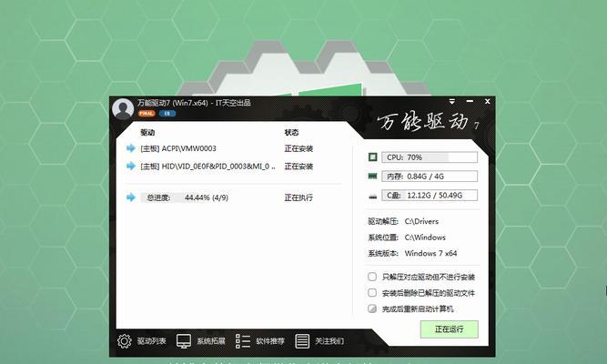Click the 系统位置 C:\Windows value
This screenshot has height=364, width=607.
click(x=425, y=238)
